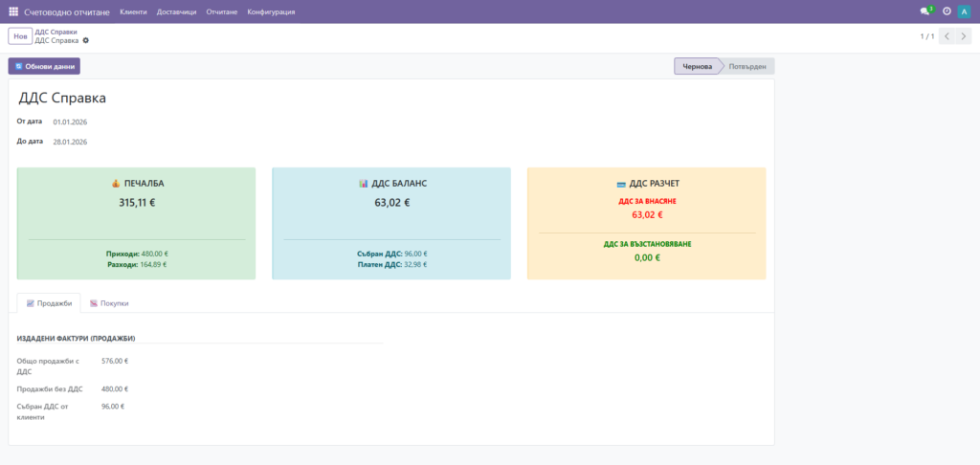Click the От дата field value
The image size is (980, 465).
pyautogui.click(x=70, y=122)
